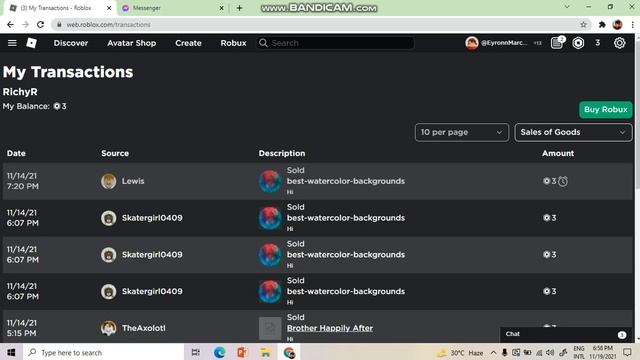Open the Chrome profile avatar
This screenshot has height=360, width=640.
[617, 24]
